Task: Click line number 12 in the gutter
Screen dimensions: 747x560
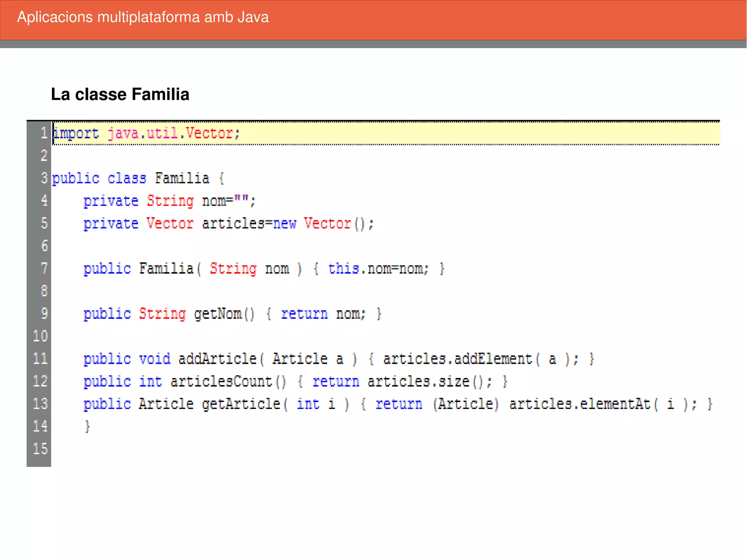Action: click(x=40, y=381)
